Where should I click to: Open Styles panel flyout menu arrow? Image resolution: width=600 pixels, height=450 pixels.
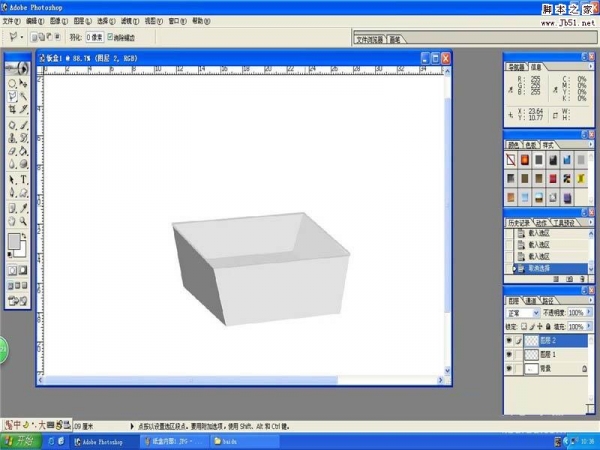point(590,144)
